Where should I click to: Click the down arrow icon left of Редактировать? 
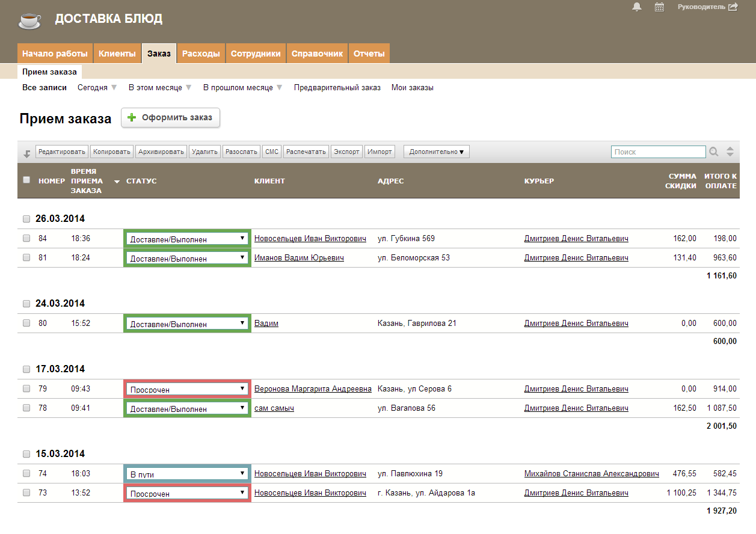(x=26, y=153)
